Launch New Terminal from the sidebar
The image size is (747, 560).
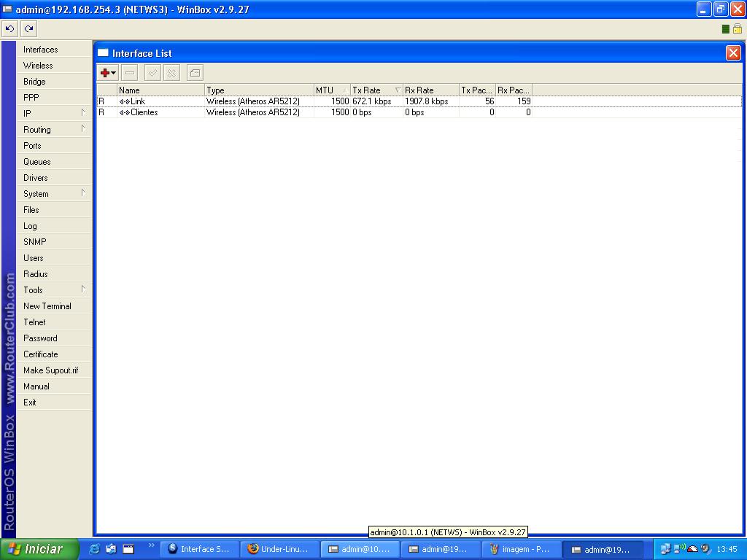point(54,306)
